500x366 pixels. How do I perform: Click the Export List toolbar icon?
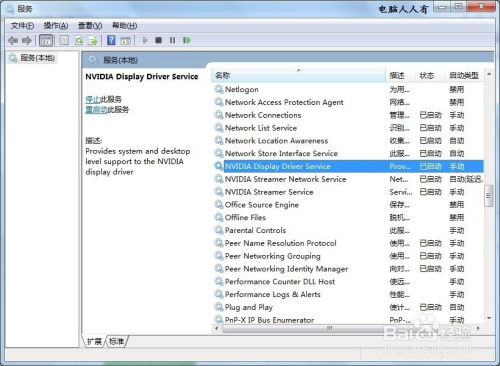(x=93, y=40)
